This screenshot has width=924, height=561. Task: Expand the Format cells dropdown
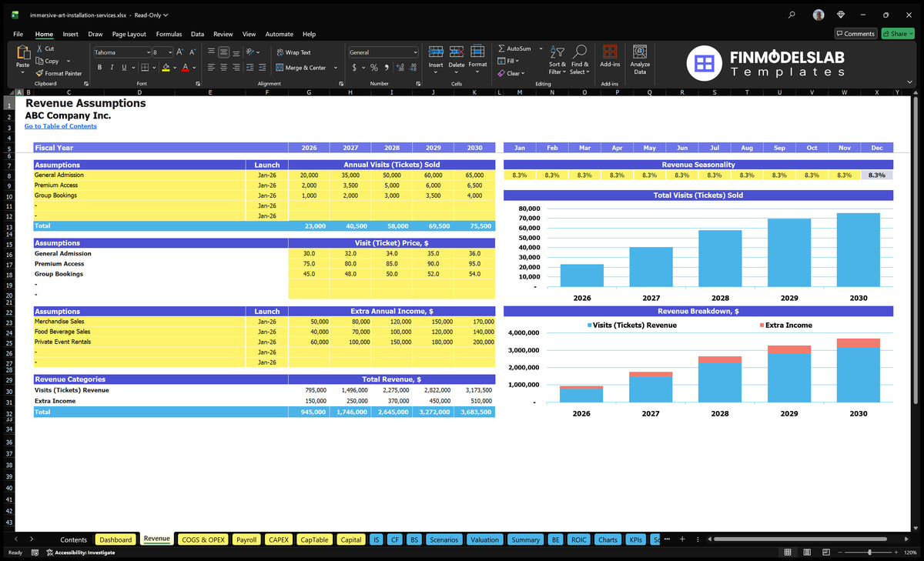coord(477,73)
